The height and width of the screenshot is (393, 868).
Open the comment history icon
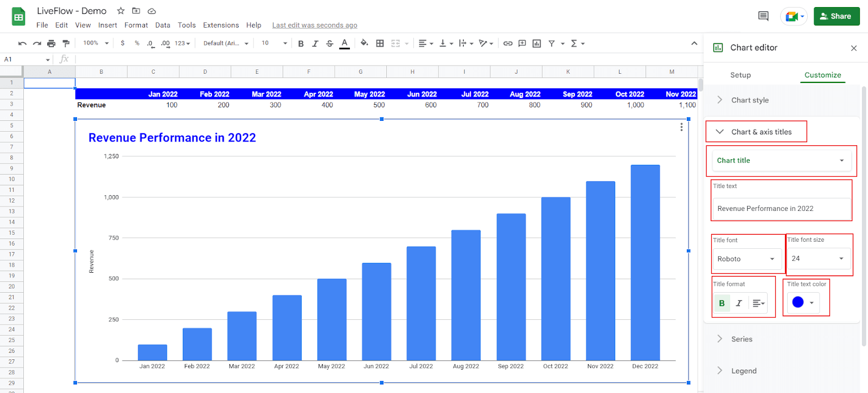pyautogui.click(x=763, y=16)
